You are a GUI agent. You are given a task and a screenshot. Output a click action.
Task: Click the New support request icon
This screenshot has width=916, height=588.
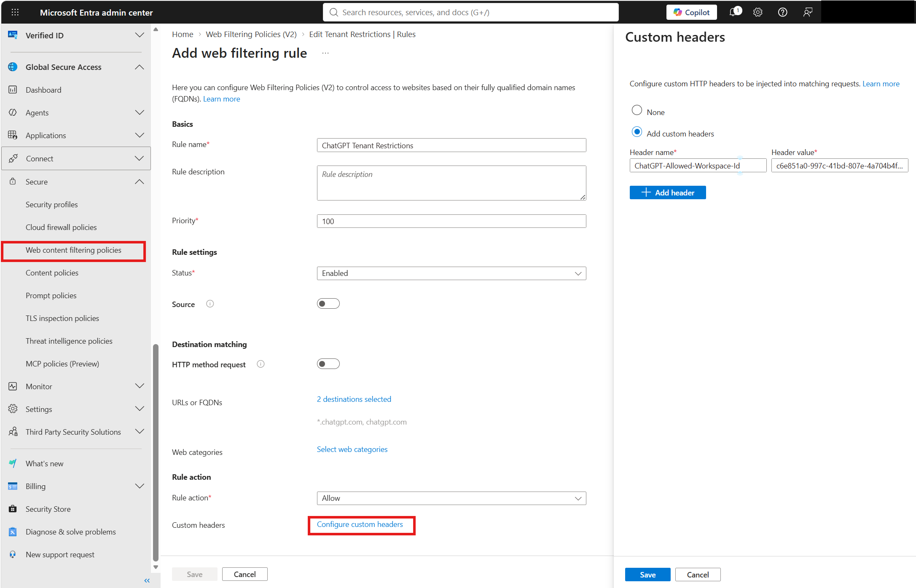pyautogui.click(x=13, y=554)
